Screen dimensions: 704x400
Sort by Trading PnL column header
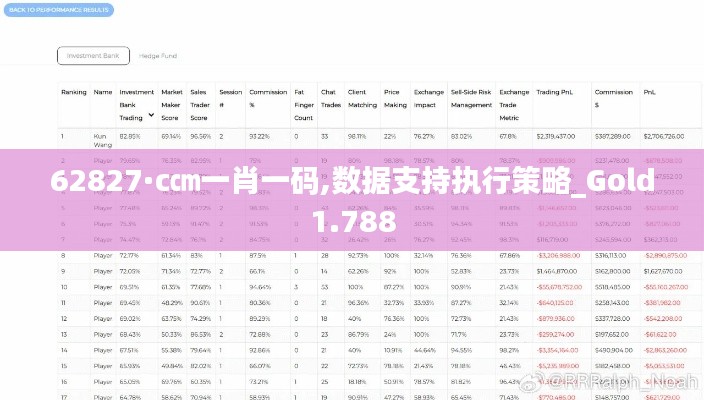554,92
